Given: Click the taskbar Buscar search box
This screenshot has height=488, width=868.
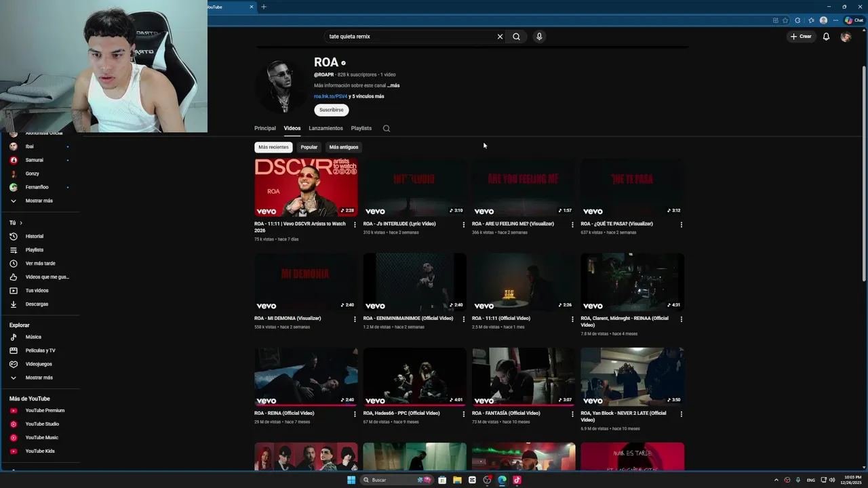Looking at the screenshot, I should click(397, 480).
